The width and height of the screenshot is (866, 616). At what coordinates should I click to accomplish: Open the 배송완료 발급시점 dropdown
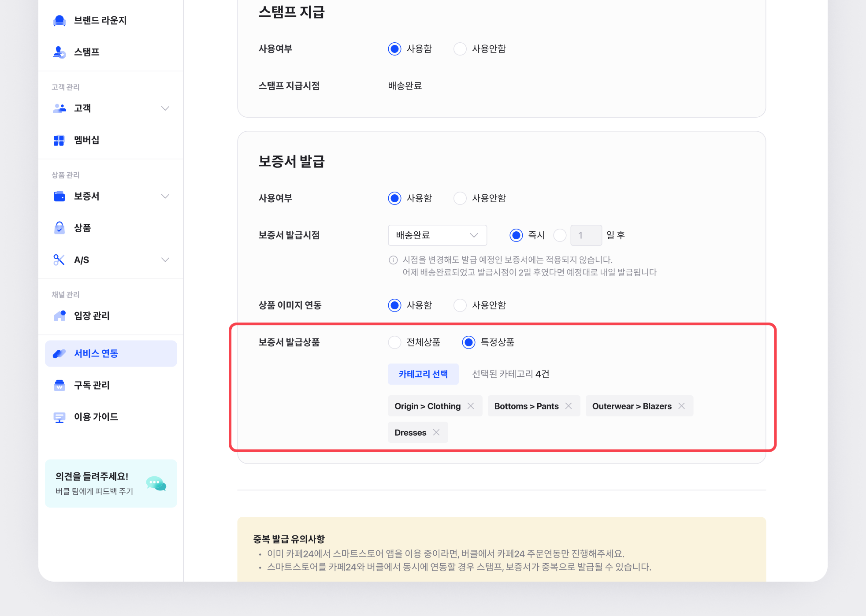tap(437, 235)
